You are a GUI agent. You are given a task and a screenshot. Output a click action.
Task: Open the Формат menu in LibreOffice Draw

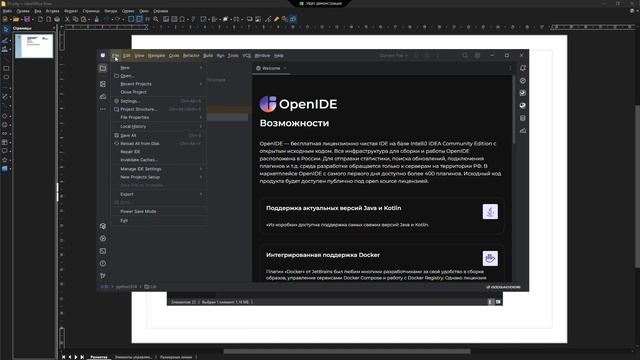tap(71, 11)
